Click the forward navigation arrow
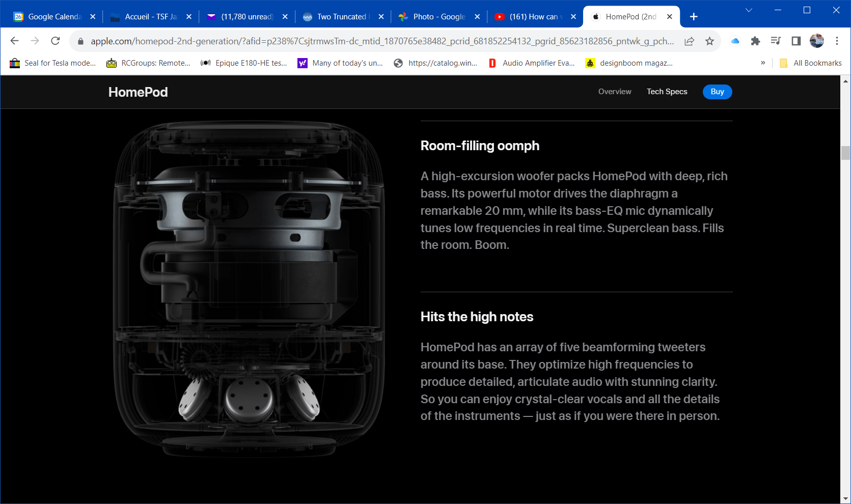The width and height of the screenshot is (851, 504). pyautogui.click(x=35, y=41)
